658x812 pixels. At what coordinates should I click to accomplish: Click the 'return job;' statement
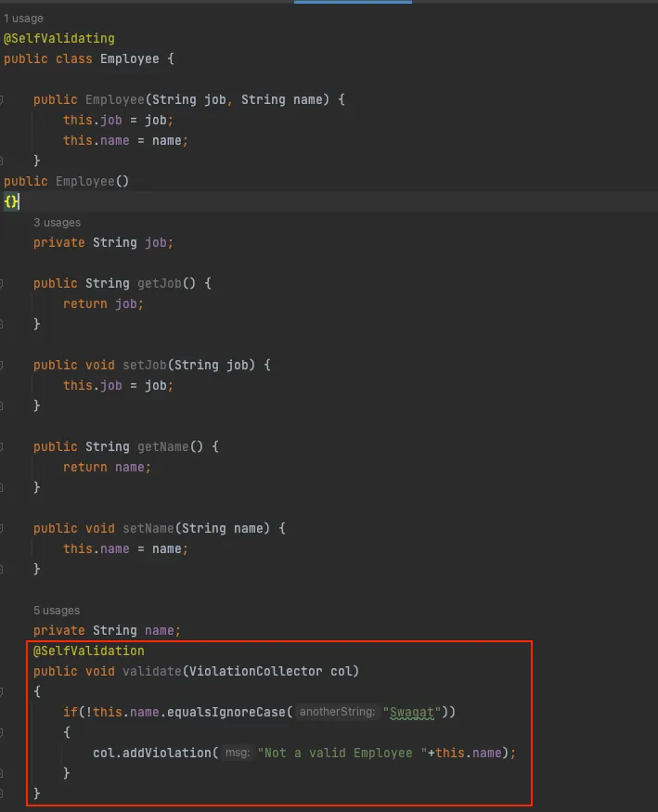click(104, 304)
